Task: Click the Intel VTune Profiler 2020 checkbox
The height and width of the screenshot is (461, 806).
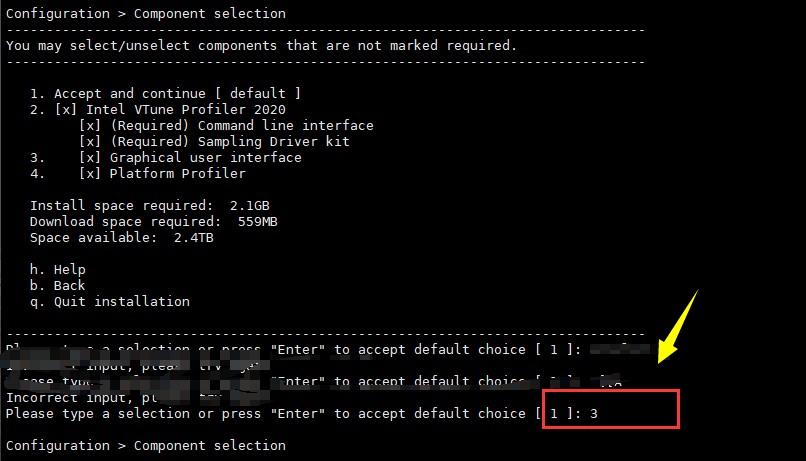Action: [x=66, y=109]
